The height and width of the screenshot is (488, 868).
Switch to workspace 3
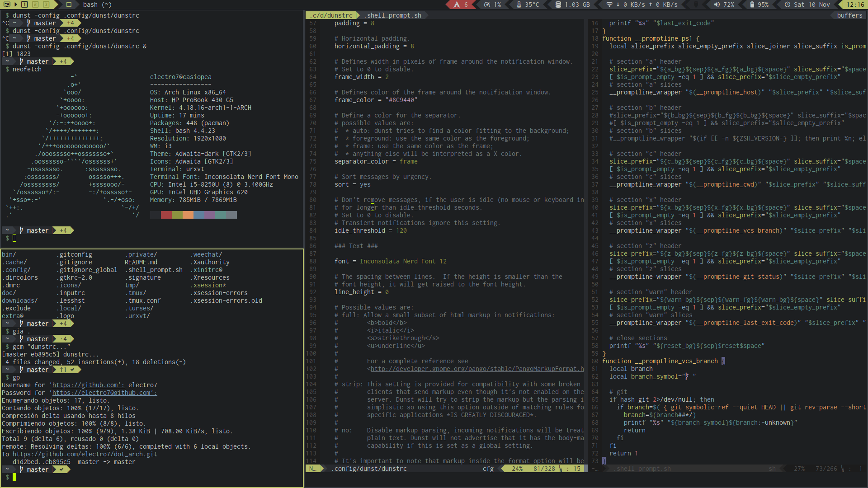(46, 5)
